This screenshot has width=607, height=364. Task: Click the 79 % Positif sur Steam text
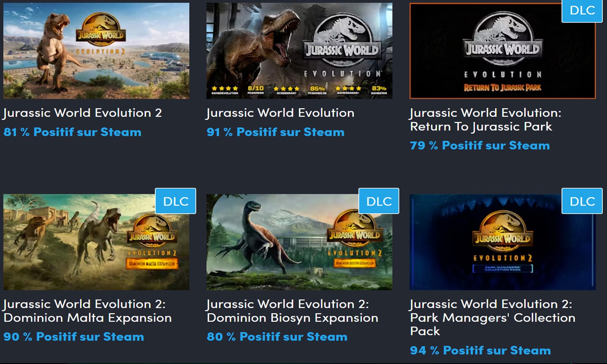pyautogui.click(x=480, y=146)
